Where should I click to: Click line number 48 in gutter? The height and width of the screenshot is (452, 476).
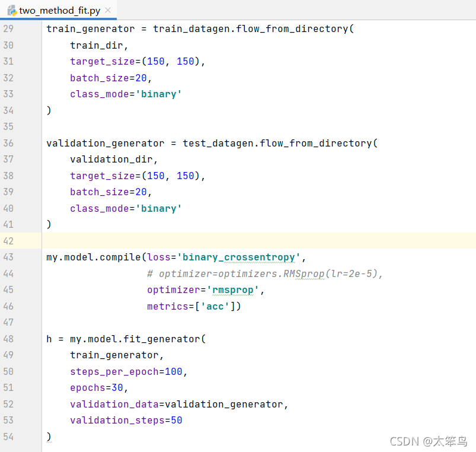(8, 339)
